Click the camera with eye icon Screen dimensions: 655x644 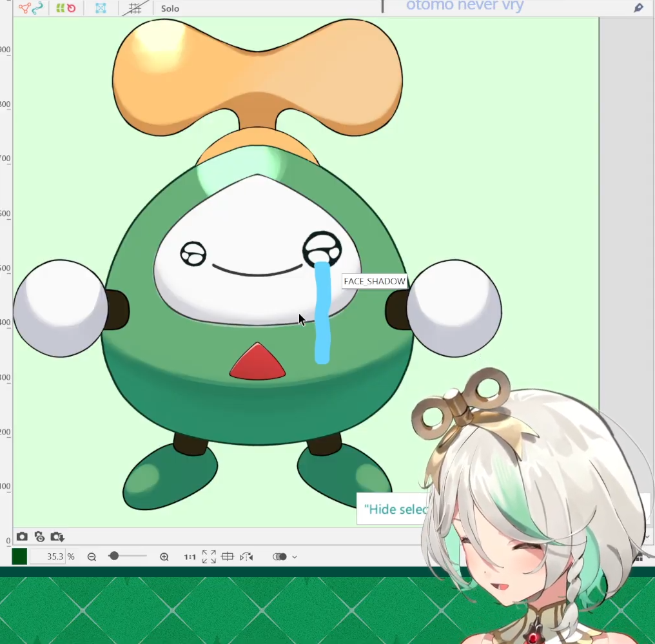(x=39, y=536)
